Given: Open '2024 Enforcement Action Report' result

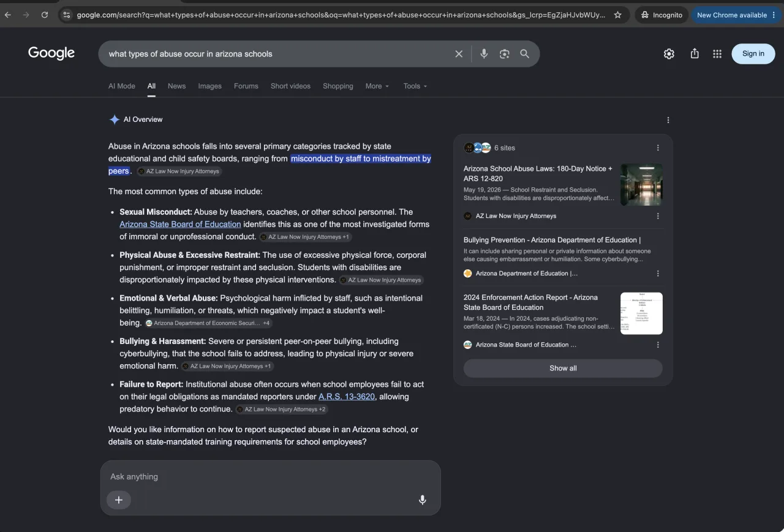Looking at the screenshot, I should 530,302.
